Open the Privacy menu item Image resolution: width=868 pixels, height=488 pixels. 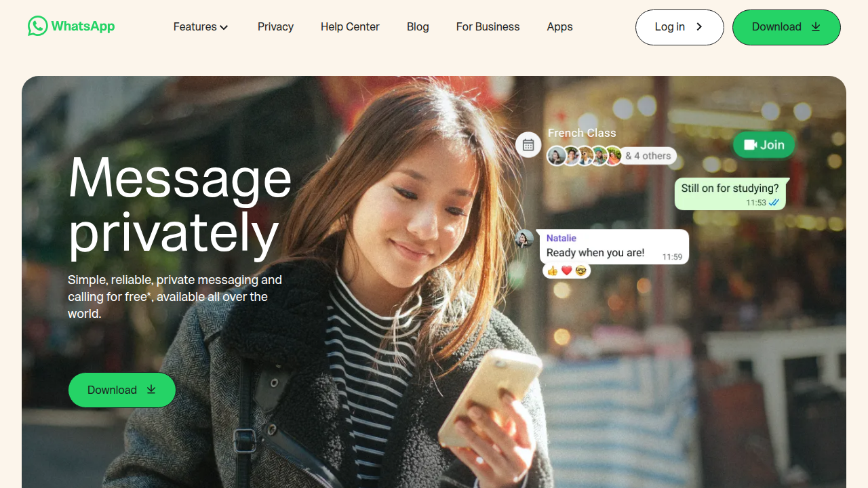tap(275, 27)
